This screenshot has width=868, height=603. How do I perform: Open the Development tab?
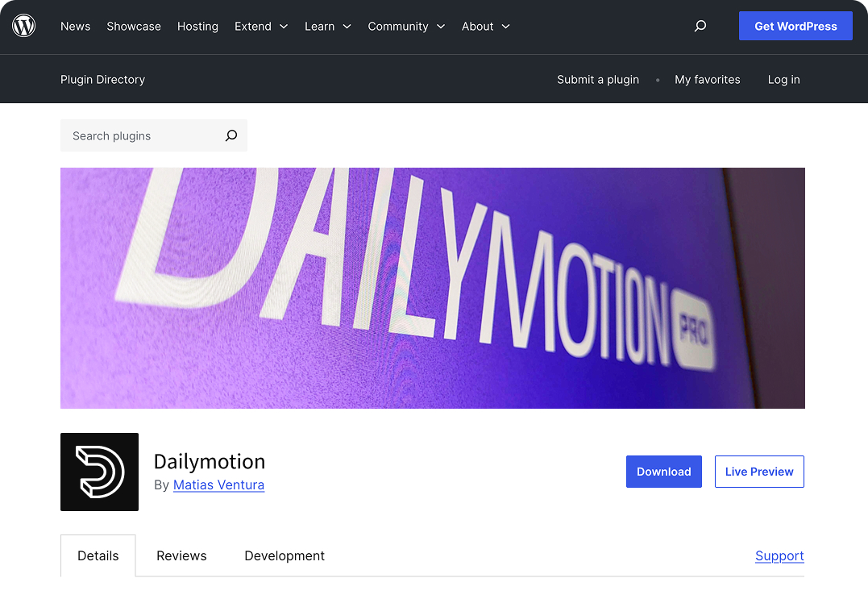pyautogui.click(x=284, y=555)
